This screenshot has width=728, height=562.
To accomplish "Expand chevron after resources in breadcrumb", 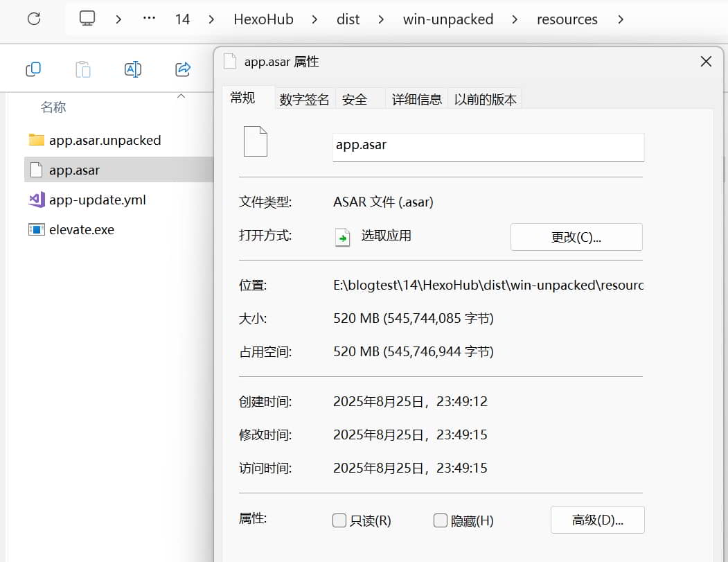I will coord(620,19).
